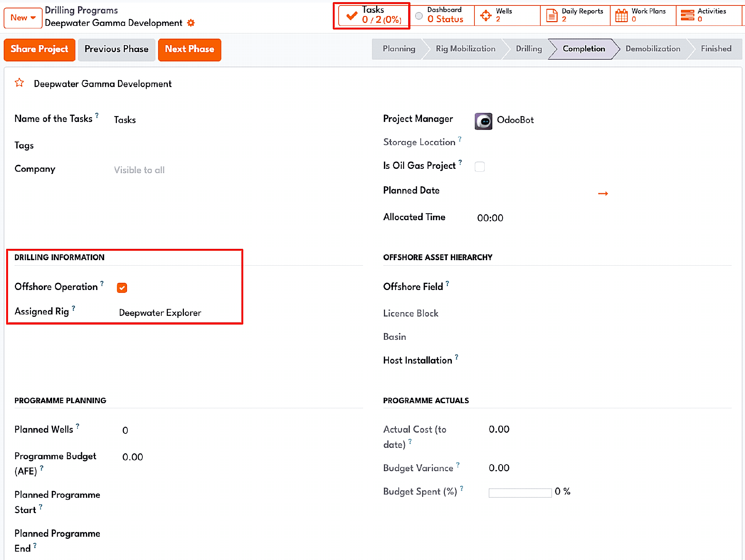Show help tooltip for Offshore Field
This screenshot has height=560, width=745.
coord(448,283)
